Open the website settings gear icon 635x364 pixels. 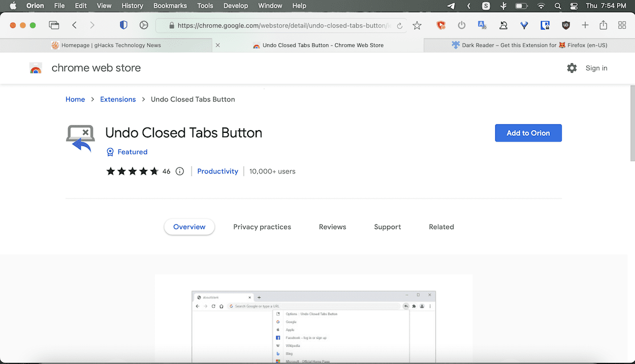pyautogui.click(x=143, y=25)
